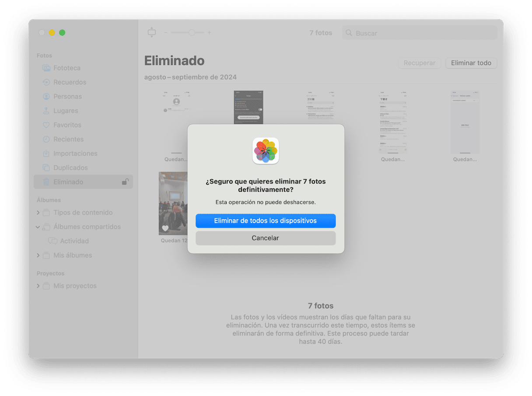Expand the Mis proyectos group
The width and height of the screenshot is (532, 396).
tap(38, 286)
